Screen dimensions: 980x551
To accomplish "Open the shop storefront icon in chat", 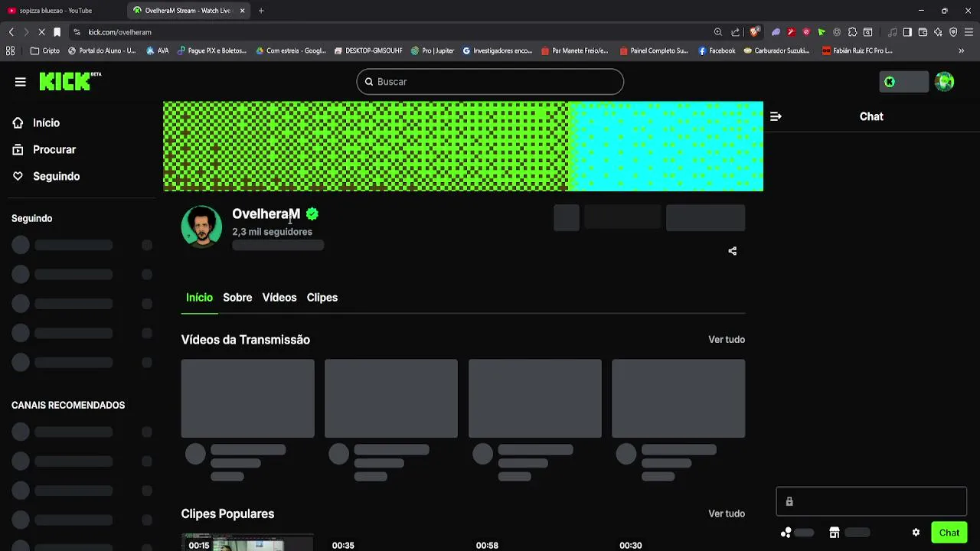I will point(835,533).
